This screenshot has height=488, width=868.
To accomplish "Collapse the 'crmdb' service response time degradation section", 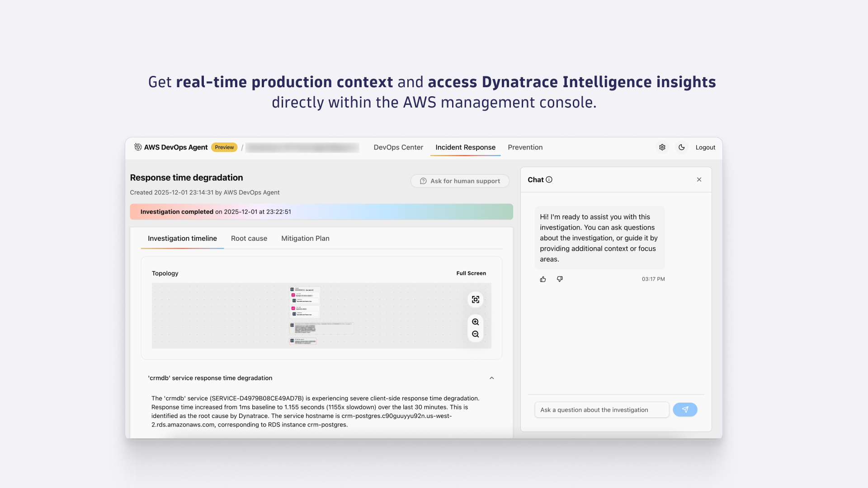I will (x=492, y=378).
